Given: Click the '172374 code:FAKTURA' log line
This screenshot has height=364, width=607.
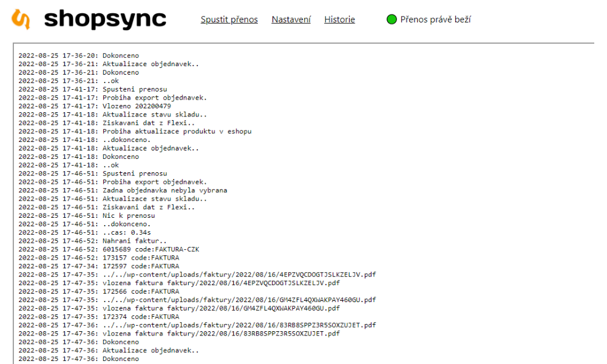Looking at the screenshot, I should pyautogui.click(x=141, y=317).
